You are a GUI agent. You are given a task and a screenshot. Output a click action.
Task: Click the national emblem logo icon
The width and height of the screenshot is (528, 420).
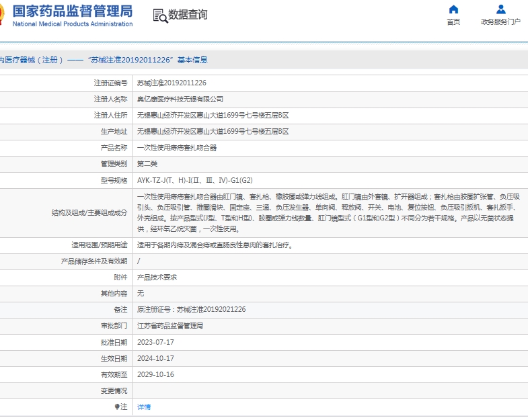click(3, 16)
